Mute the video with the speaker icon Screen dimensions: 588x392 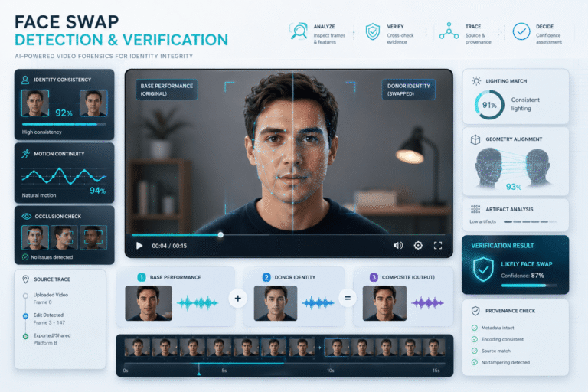coord(398,245)
